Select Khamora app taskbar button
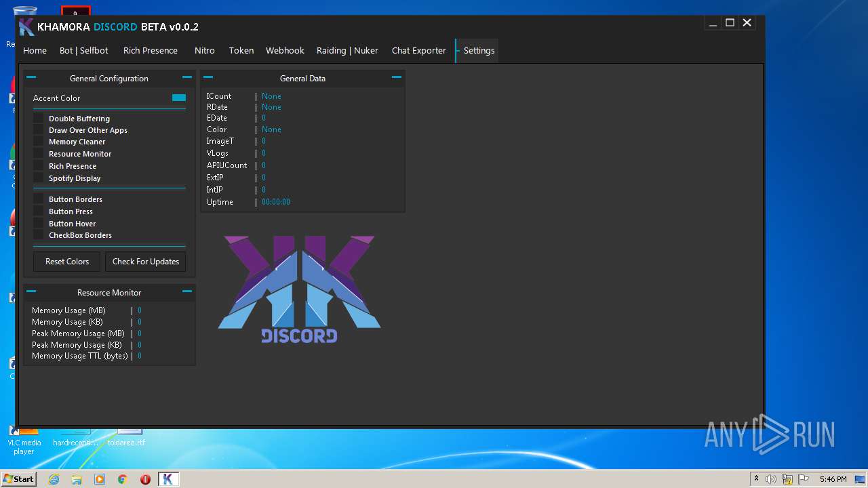 click(x=168, y=479)
